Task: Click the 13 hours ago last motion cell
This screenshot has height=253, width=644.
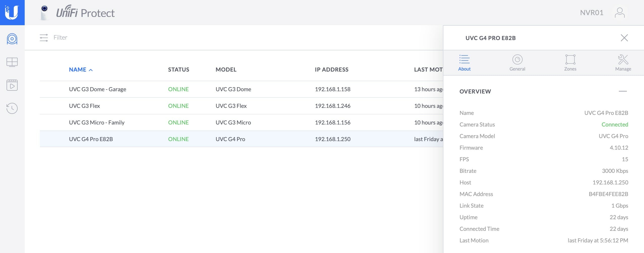Action: click(x=429, y=89)
